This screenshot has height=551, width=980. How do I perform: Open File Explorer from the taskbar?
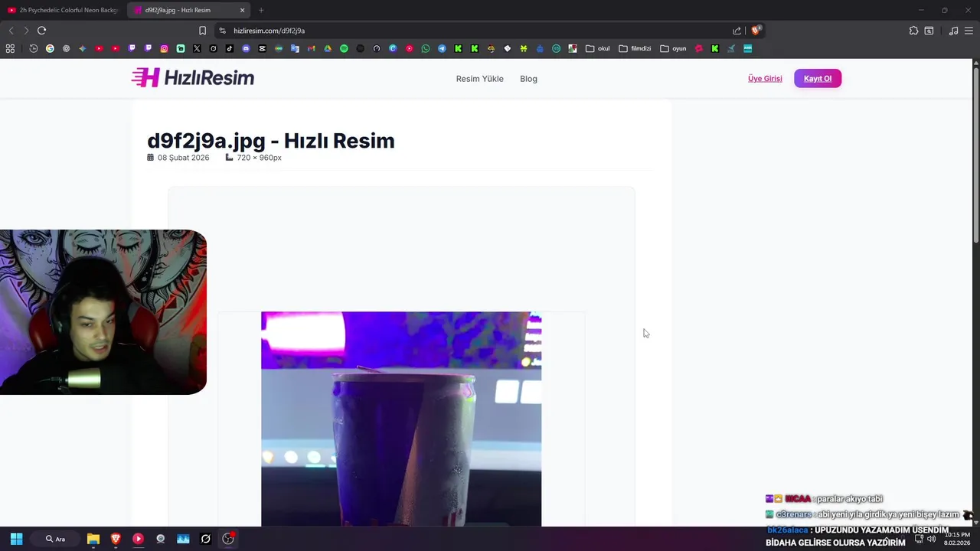(x=93, y=539)
